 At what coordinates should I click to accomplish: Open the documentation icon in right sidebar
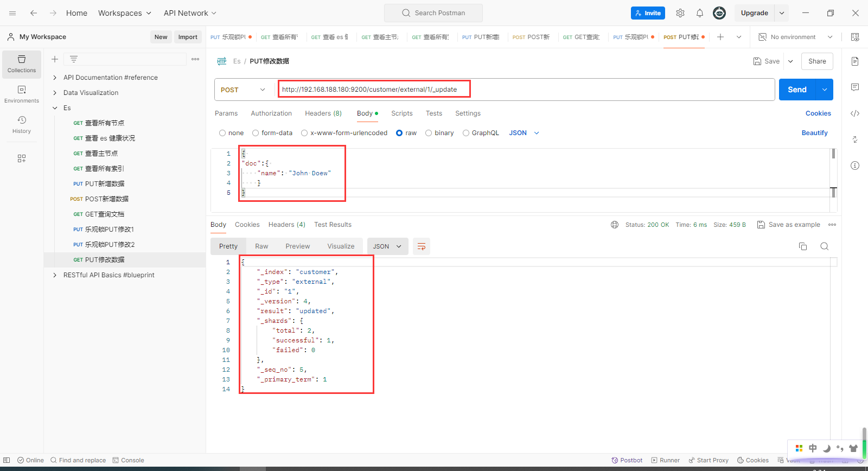[x=855, y=61]
